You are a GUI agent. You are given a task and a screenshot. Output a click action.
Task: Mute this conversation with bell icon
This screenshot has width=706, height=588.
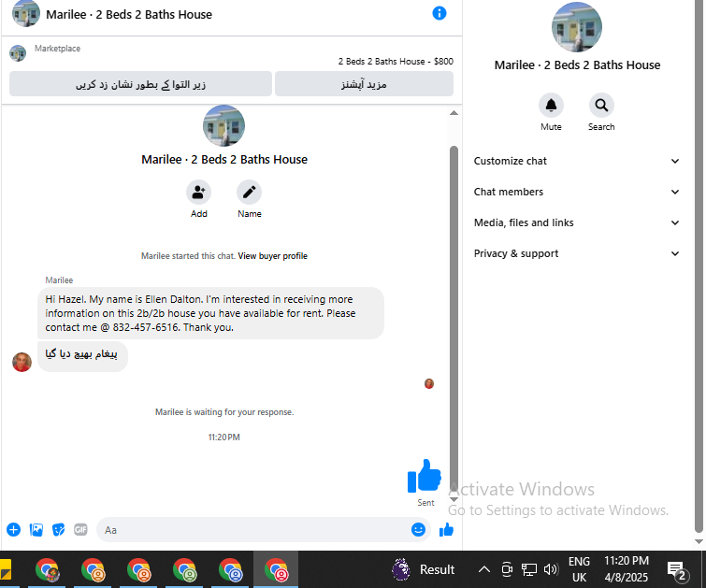click(x=551, y=106)
